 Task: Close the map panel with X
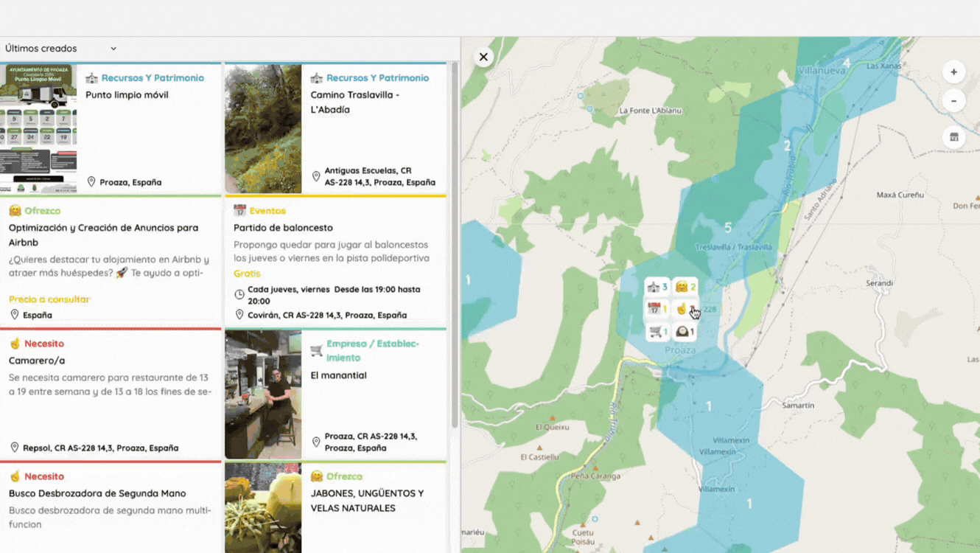tap(483, 57)
